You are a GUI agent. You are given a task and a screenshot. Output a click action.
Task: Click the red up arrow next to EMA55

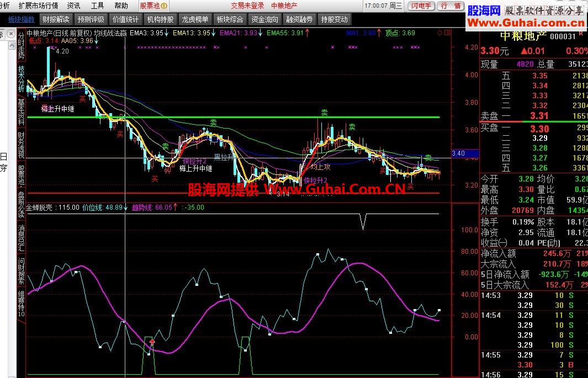coord(307,33)
